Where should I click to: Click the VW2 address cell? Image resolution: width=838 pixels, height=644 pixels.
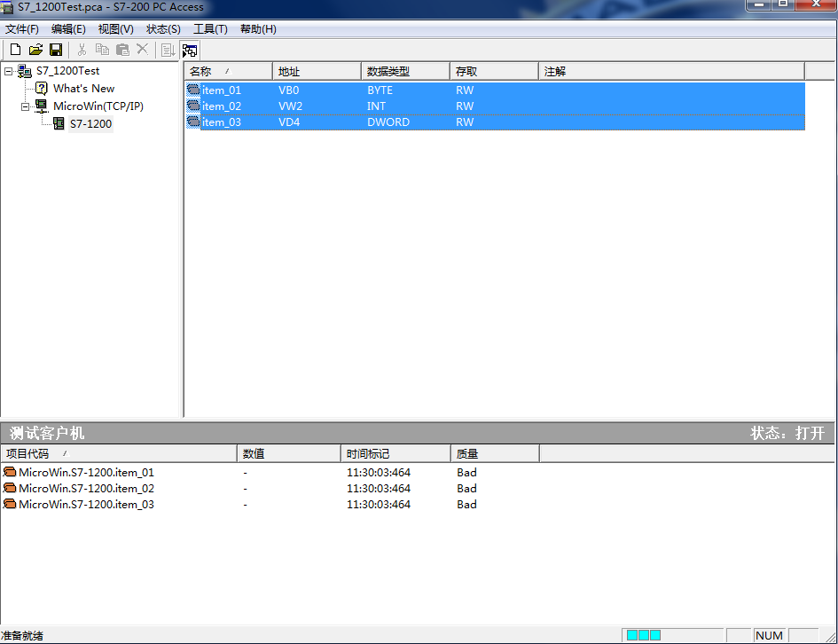point(290,106)
